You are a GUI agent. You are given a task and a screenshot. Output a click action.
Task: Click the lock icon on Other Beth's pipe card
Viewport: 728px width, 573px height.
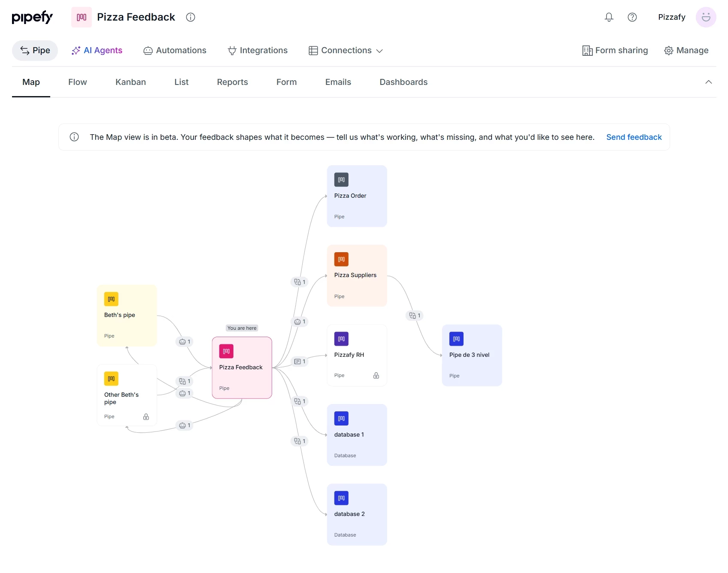tap(146, 416)
